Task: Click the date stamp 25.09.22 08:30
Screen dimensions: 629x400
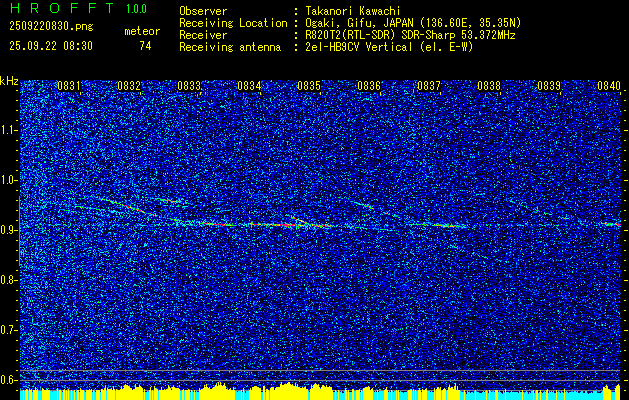Action: tap(51, 46)
